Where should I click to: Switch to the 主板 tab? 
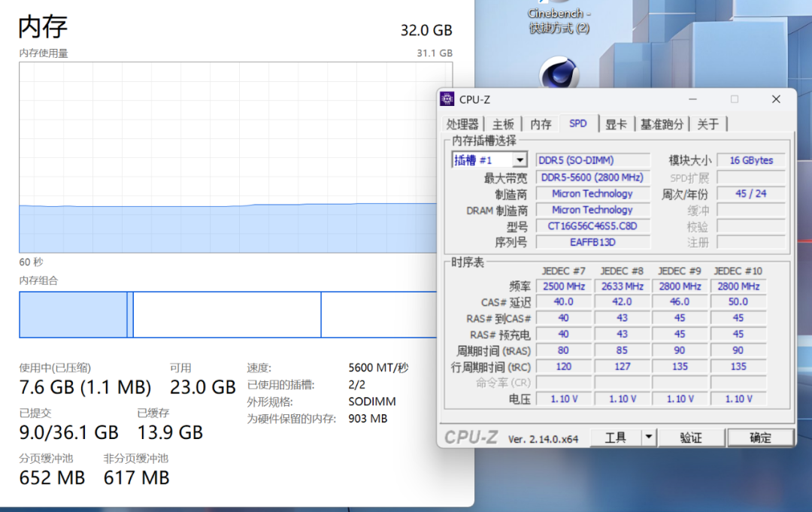pos(503,124)
